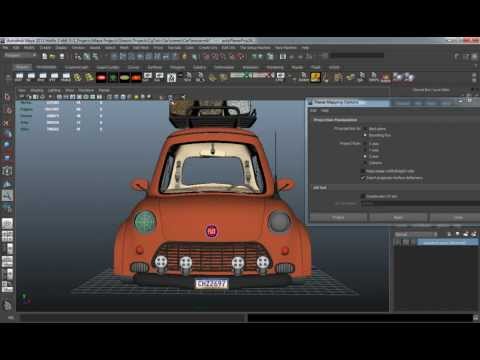Viewport: 480px width, 360px height.
Task: Click the Save Scene disk icon
Action: tap(62, 56)
